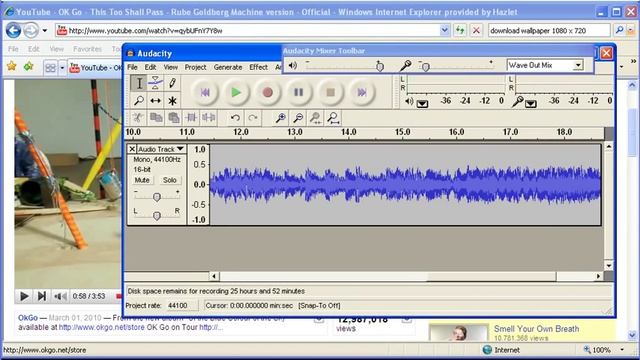Click the browser search box

549,31
